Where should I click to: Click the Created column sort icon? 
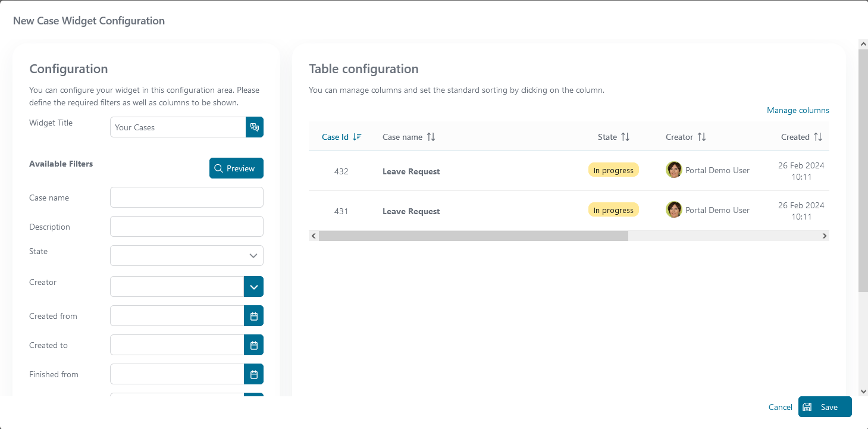click(818, 137)
